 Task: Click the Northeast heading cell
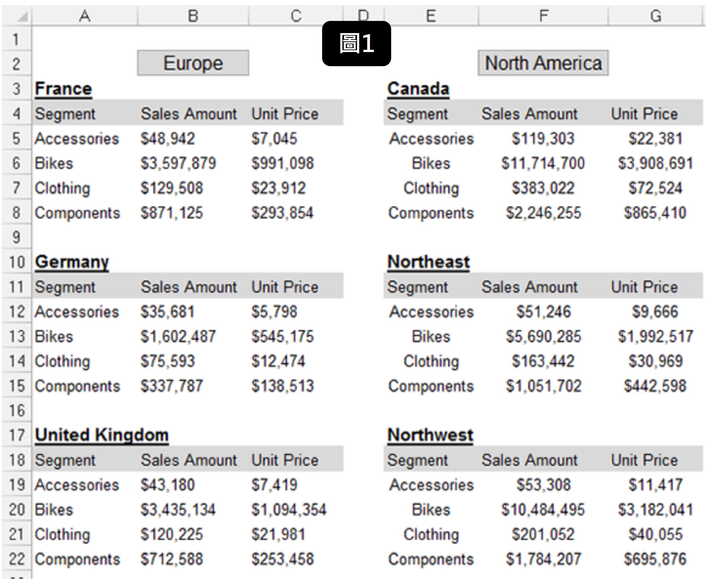428,262
